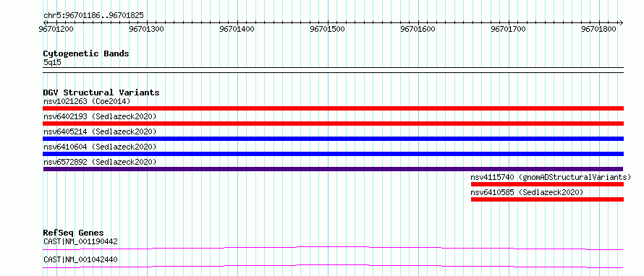
Task: Open the nsv6410604 (Sedlazeck2020) label
Action: point(100,147)
